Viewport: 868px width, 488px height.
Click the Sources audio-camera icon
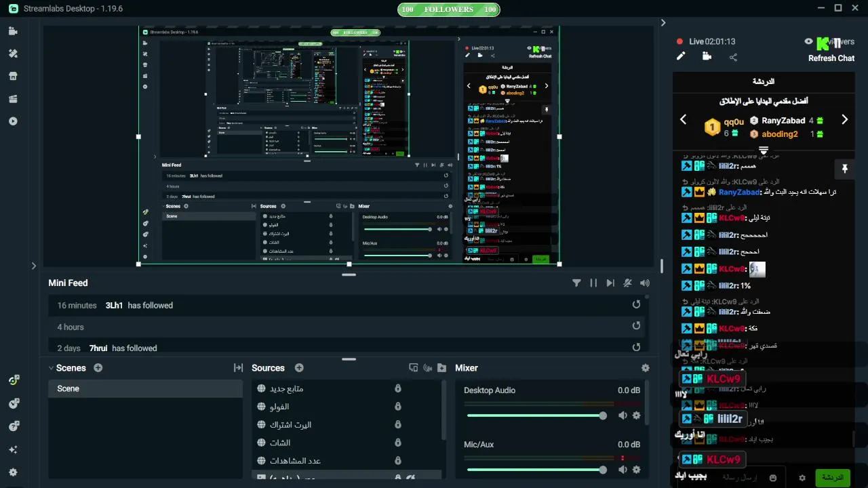pos(428,368)
